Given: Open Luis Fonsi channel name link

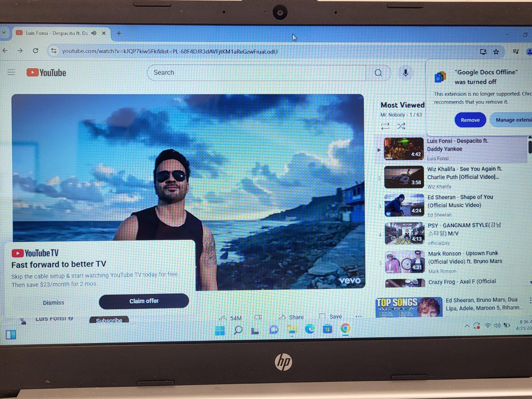Looking at the screenshot, I should pos(51,319).
